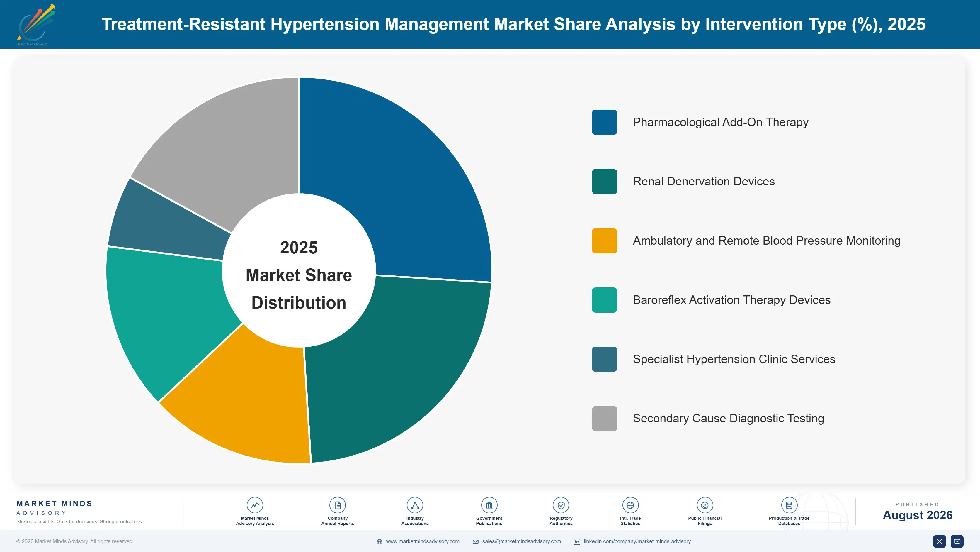The image size is (980, 552).
Task: Click the '© 2026 Market Minds Advisory' copyright text
Action: (x=75, y=541)
